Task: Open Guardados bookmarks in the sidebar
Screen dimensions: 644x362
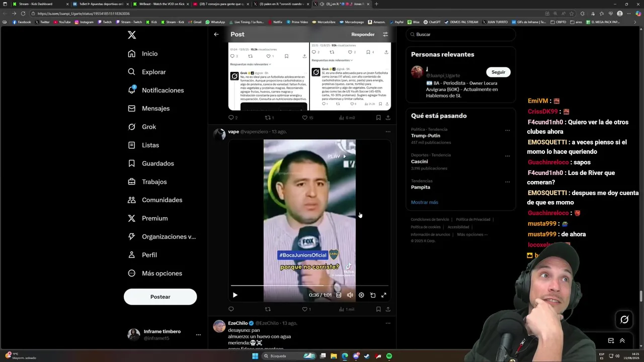Action: pos(151,163)
